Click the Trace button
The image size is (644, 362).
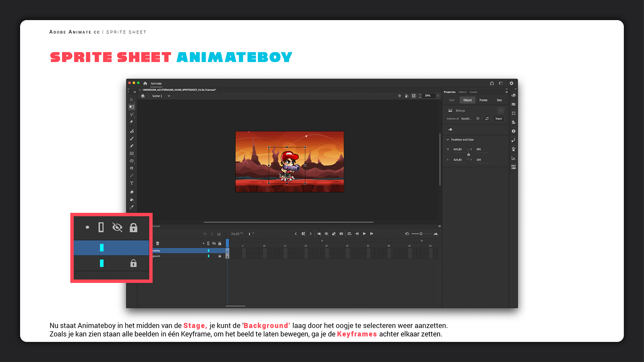point(498,119)
